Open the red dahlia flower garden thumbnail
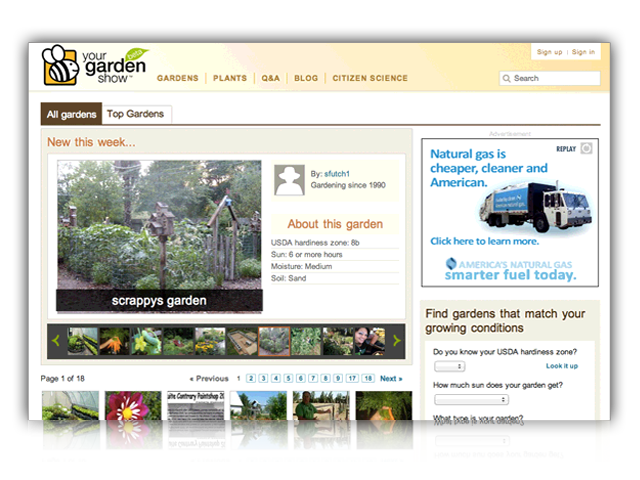 click(133, 405)
